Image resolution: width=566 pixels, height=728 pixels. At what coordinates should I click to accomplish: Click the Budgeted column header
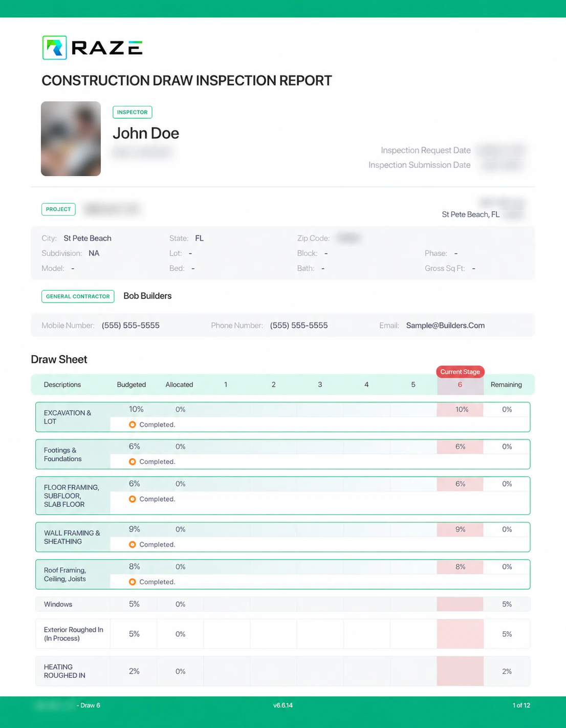coord(132,384)
